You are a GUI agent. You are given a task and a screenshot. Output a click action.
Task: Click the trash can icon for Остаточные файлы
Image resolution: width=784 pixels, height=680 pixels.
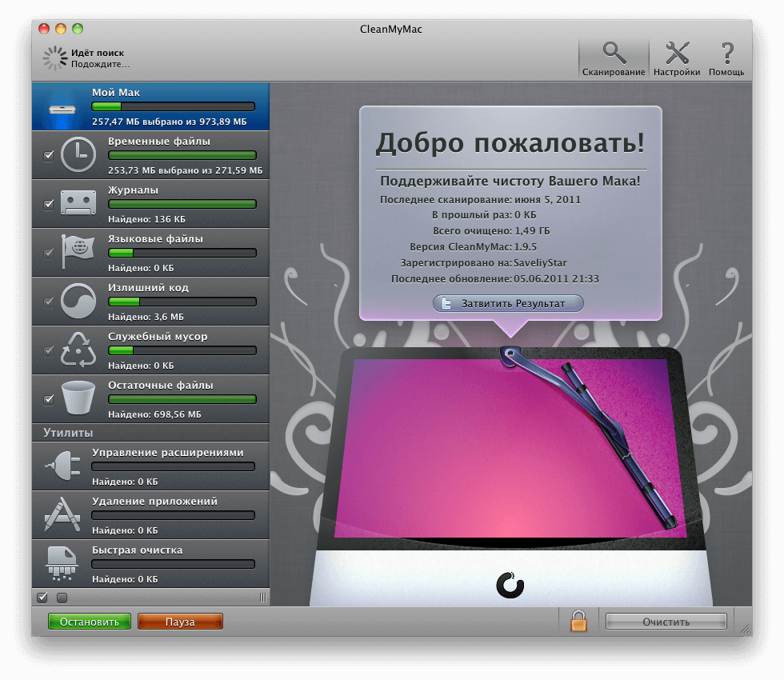click(78, 398)
